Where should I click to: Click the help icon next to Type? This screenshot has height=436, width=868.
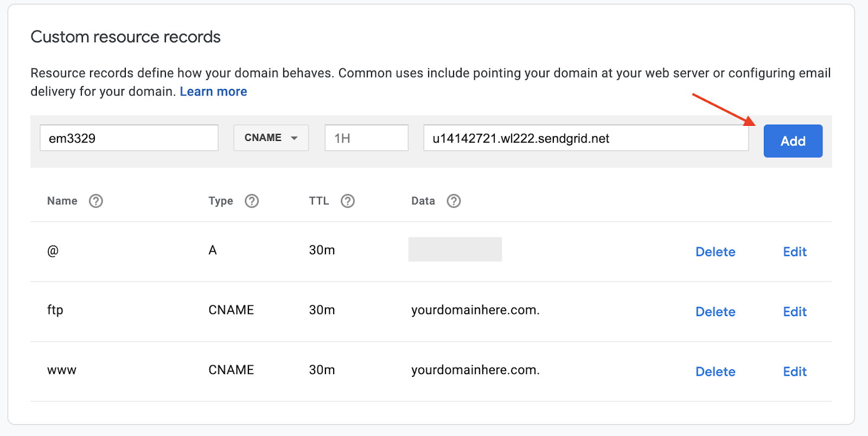[252, 201]
